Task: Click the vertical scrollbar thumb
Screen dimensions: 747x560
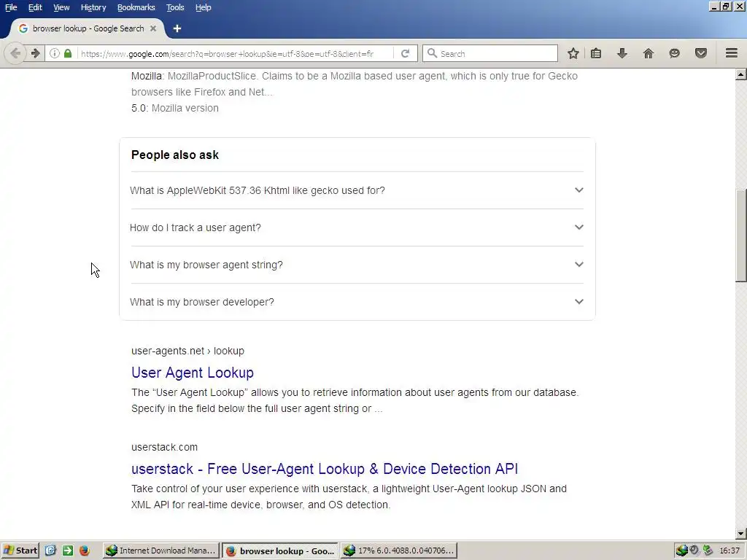Action: point(741,236)
